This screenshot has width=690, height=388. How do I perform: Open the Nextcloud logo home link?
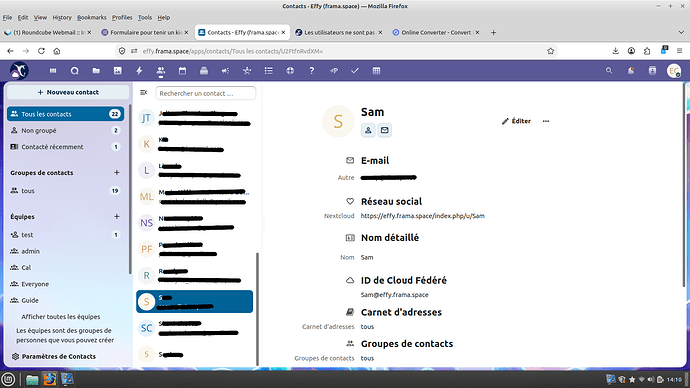click(19, 70)
